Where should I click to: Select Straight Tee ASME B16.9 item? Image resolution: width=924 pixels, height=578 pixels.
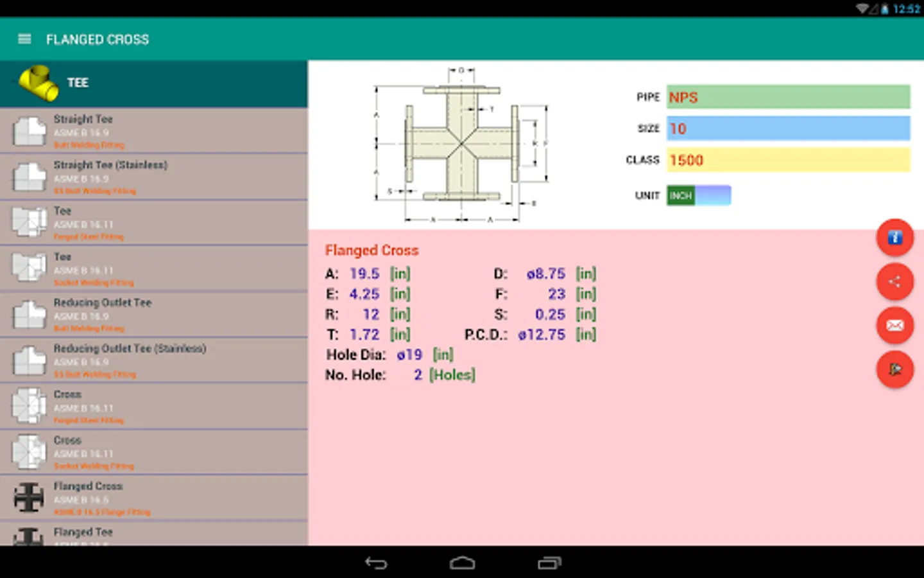pyautogui.click(x=154, y=131)
